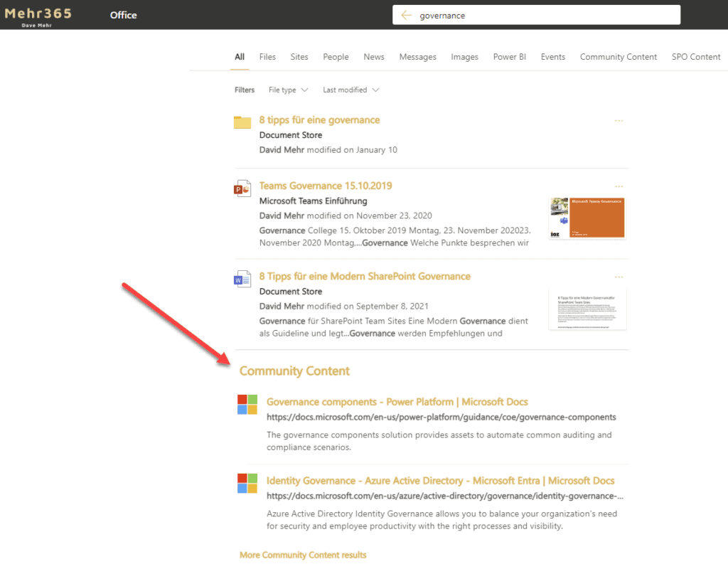Click 'Document Store' under 8 tipps folder
This screenshot has width=728, height=564.
tap(291, 134)
